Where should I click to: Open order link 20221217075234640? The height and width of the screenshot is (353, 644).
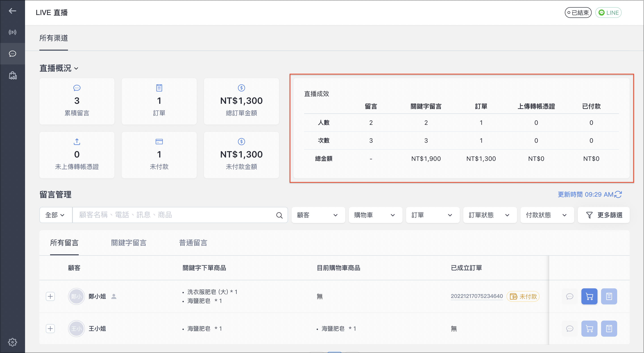[x=477, y=296]
